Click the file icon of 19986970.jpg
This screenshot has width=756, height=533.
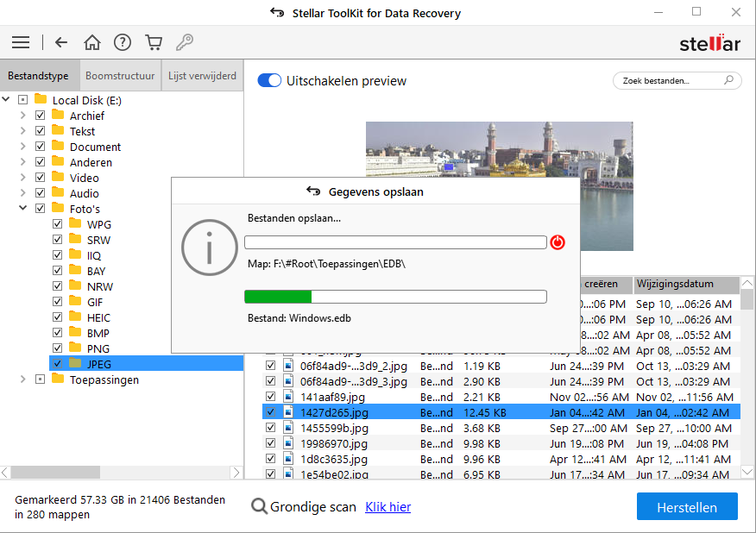[288, 443]
